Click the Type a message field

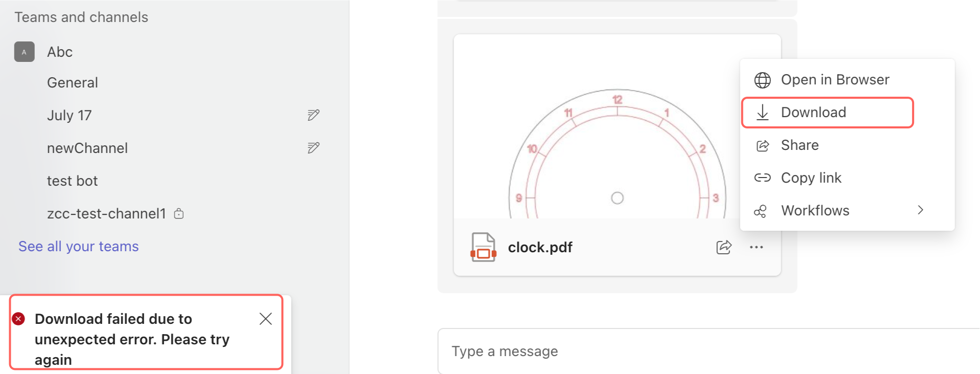click(709, 351)
